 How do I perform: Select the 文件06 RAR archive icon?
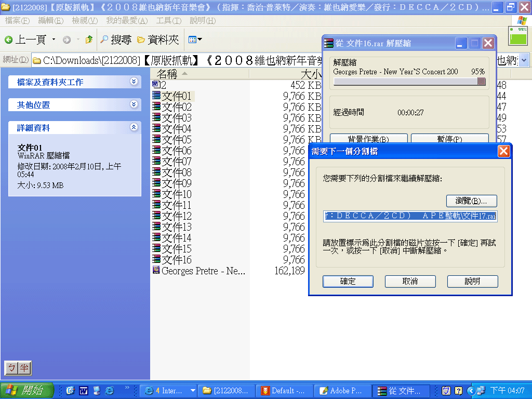point(156,150)
